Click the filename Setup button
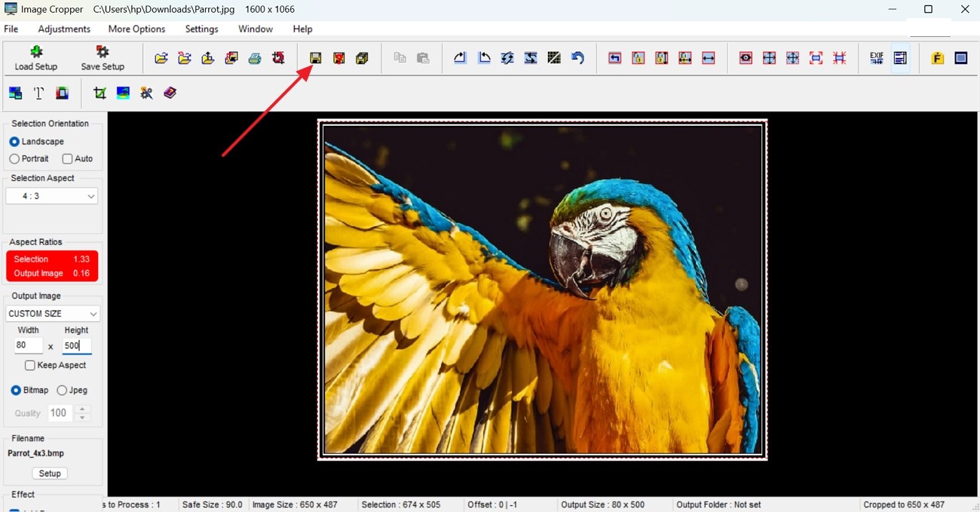Image resolution: width=980 pixels, height=512 pixels. click(x=50, y=474)
